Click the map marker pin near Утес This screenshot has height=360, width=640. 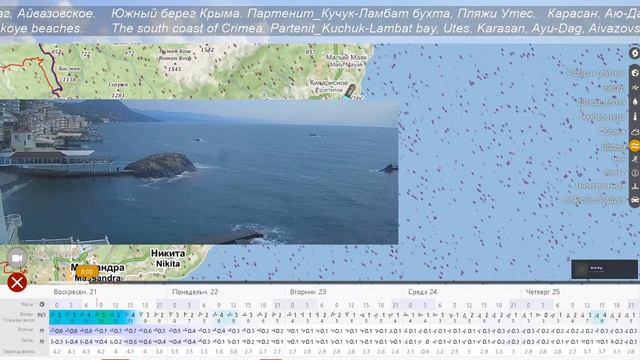coord(350,90)
